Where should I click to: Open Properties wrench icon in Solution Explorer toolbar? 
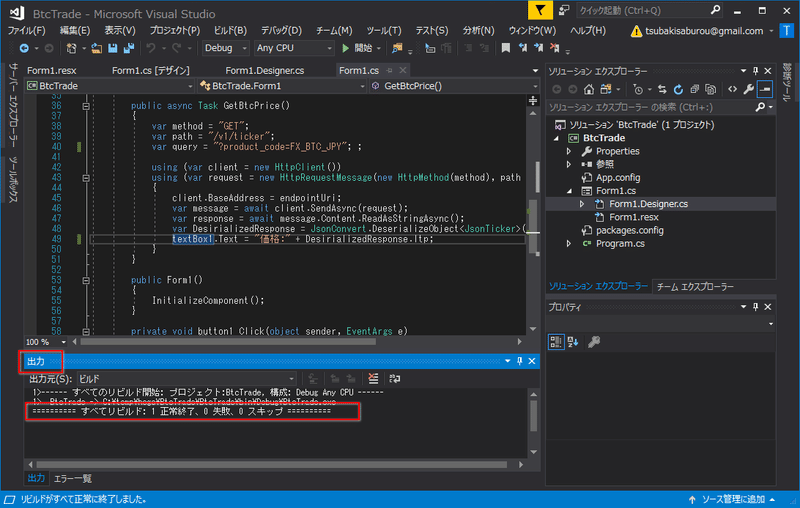click(748, 89)
